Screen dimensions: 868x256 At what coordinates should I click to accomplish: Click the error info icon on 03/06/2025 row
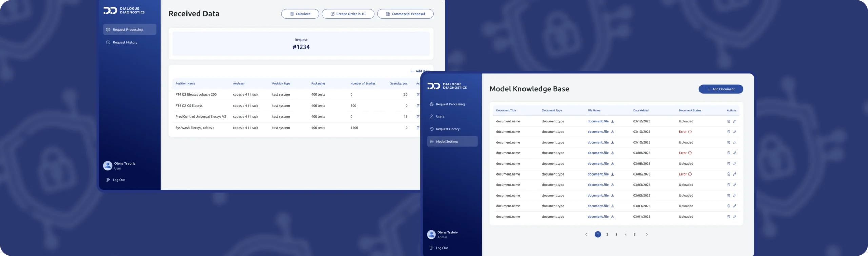(690, 174)
